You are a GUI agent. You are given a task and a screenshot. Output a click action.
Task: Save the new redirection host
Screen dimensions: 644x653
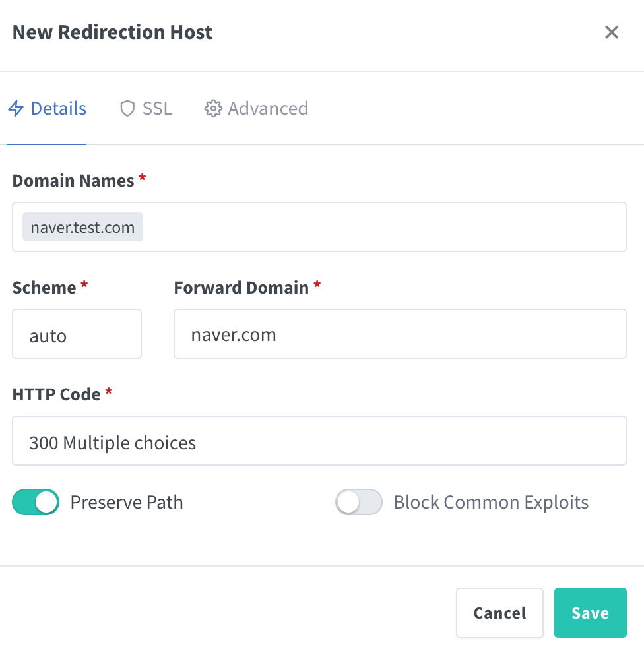click(x=590, y=613)
